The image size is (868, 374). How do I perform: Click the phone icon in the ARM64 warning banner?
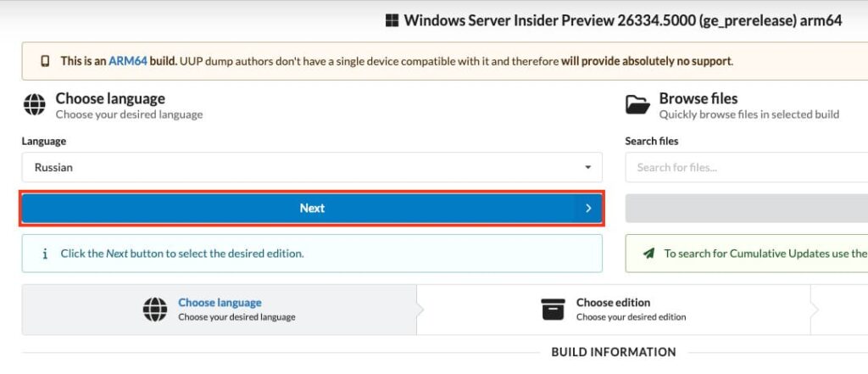(x=45, y=61)
